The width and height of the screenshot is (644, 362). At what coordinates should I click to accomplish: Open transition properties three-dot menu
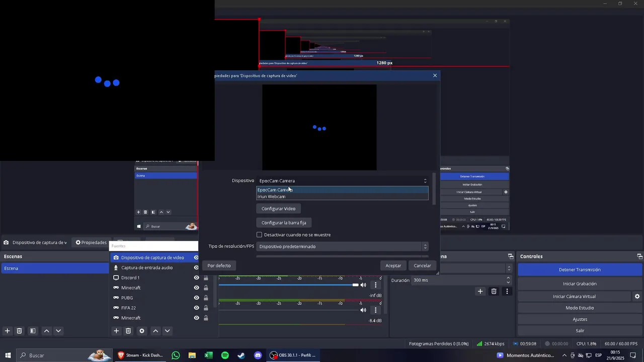click(507, 291)
